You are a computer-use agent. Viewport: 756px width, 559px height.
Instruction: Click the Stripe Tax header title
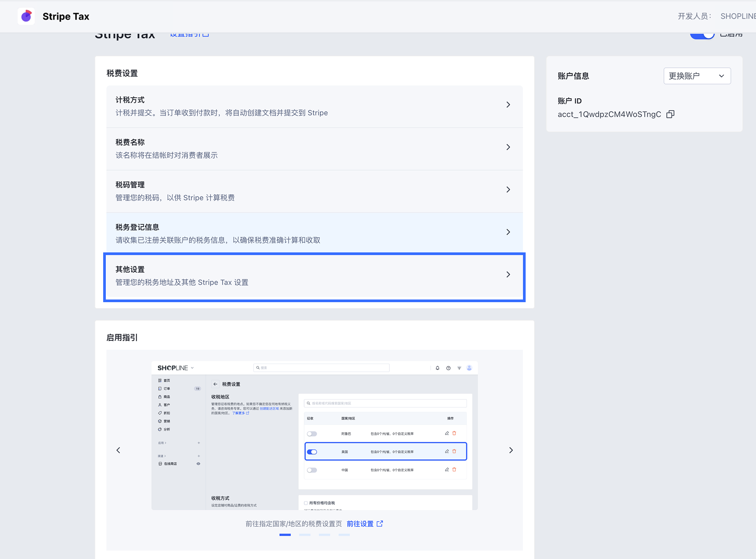click(x=66, y=16)
